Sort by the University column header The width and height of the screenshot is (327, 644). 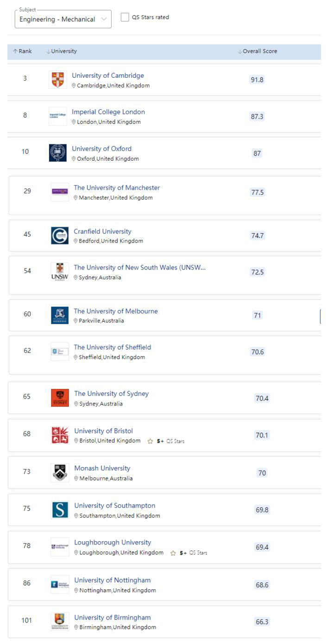tap(62, 51)
